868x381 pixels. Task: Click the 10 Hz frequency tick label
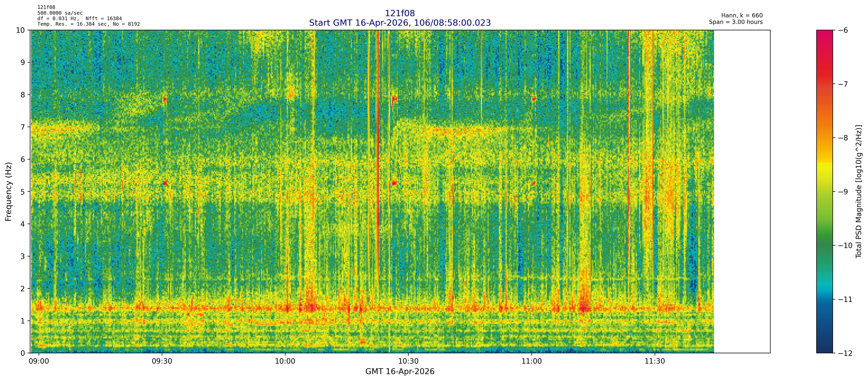click(20, 30)
